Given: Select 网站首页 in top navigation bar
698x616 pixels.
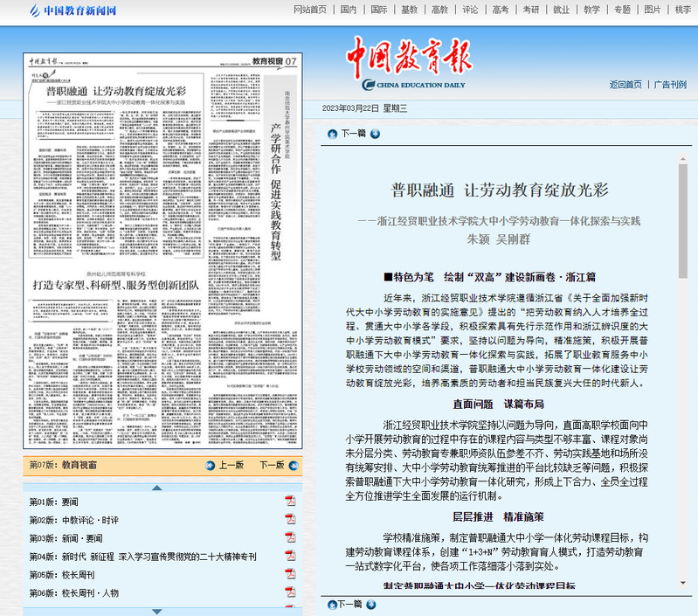Looking at the screenshot, I should click(x=310, y=10).
